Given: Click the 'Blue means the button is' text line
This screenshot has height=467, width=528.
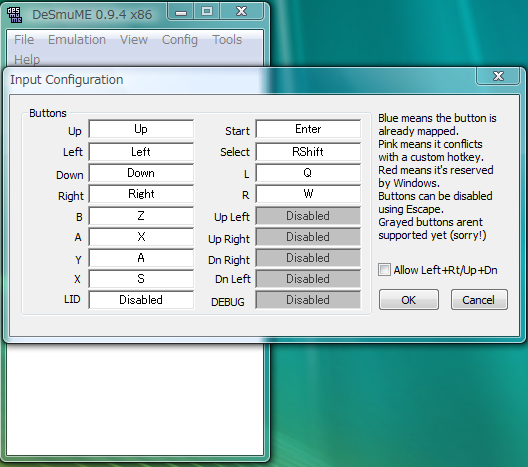Looking at the screenshot, I should 437,118.
